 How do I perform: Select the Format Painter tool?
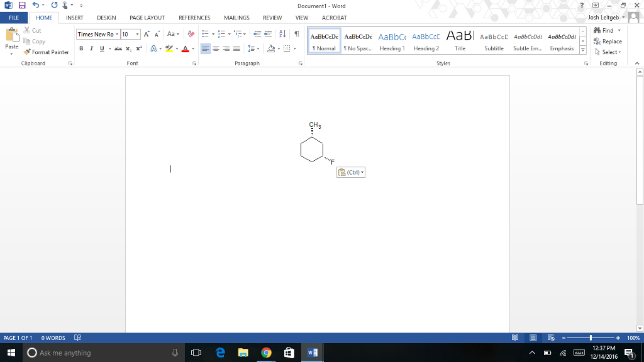coord(47,52)
